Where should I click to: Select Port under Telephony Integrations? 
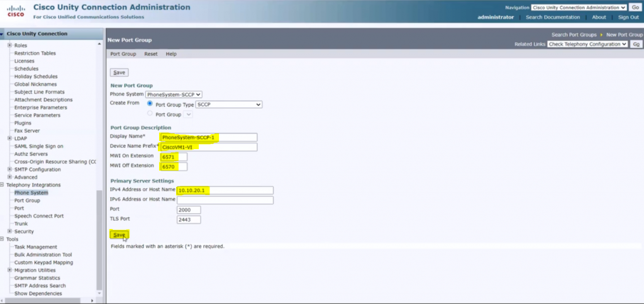tap(19, 208)
